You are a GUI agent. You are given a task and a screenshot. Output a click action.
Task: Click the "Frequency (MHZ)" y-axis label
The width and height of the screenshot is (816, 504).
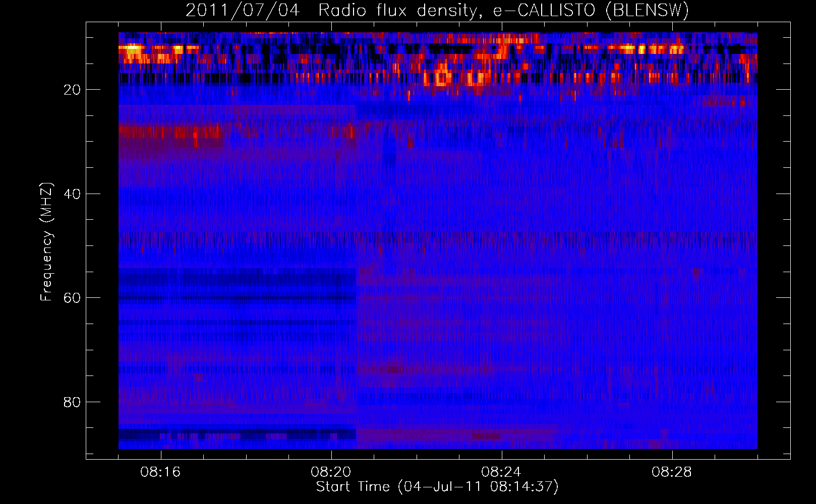[x=46, y=241]
